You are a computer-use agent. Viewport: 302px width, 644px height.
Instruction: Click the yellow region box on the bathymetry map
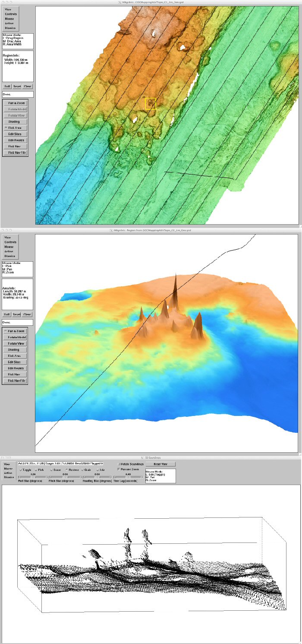(x=150, y=104)
